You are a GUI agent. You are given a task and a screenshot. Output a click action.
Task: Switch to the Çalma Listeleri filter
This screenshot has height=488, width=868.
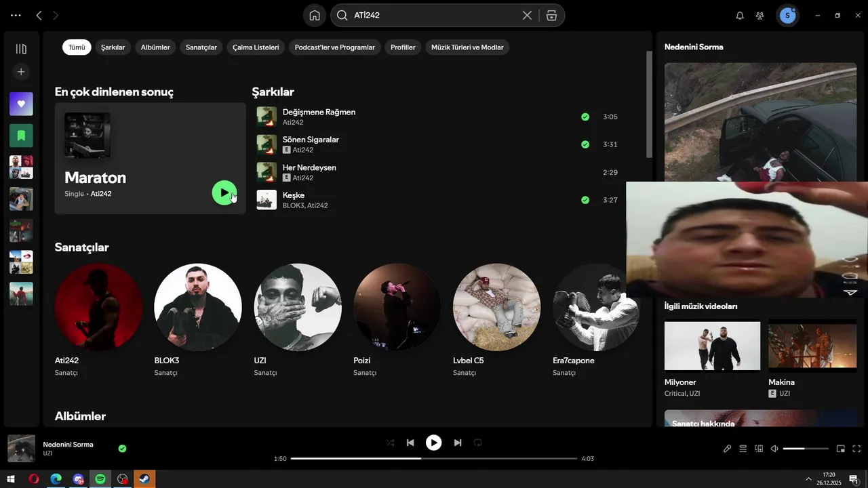tap(256, 47)
